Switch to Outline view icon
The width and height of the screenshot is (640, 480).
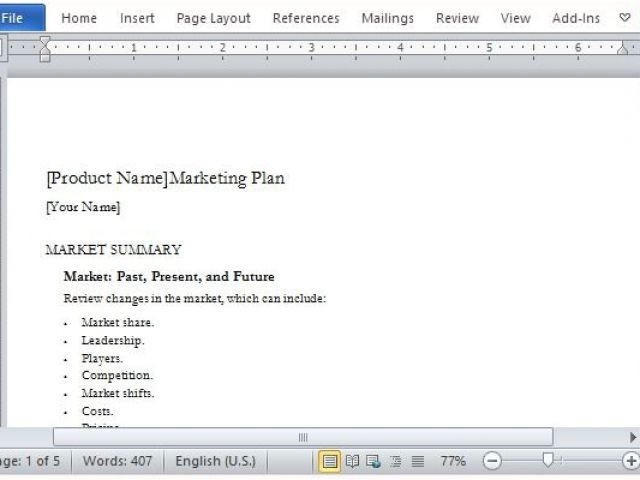point(396,462)
